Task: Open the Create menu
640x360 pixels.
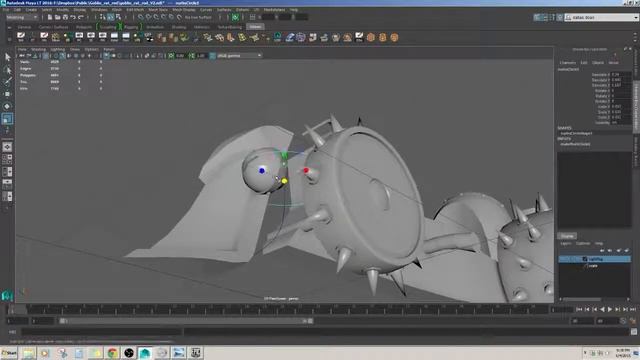Action: point(31,9)
